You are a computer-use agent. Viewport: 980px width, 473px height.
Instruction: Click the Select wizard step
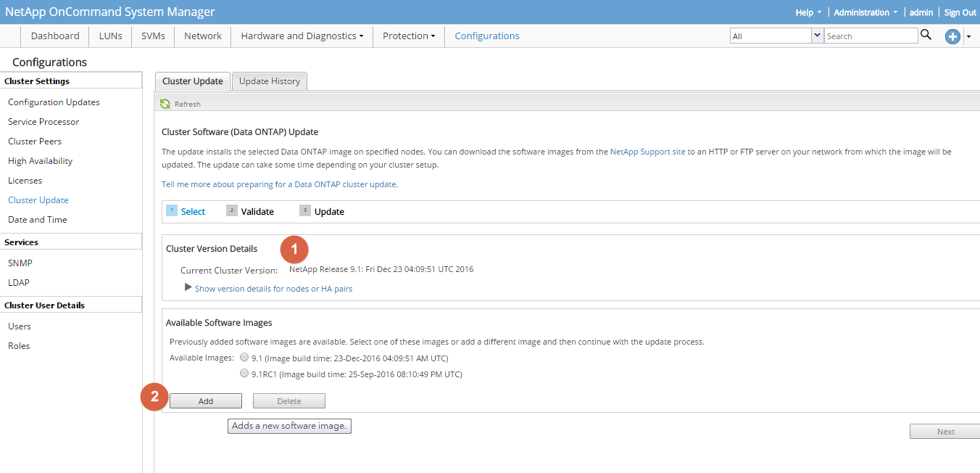point(186,211)
